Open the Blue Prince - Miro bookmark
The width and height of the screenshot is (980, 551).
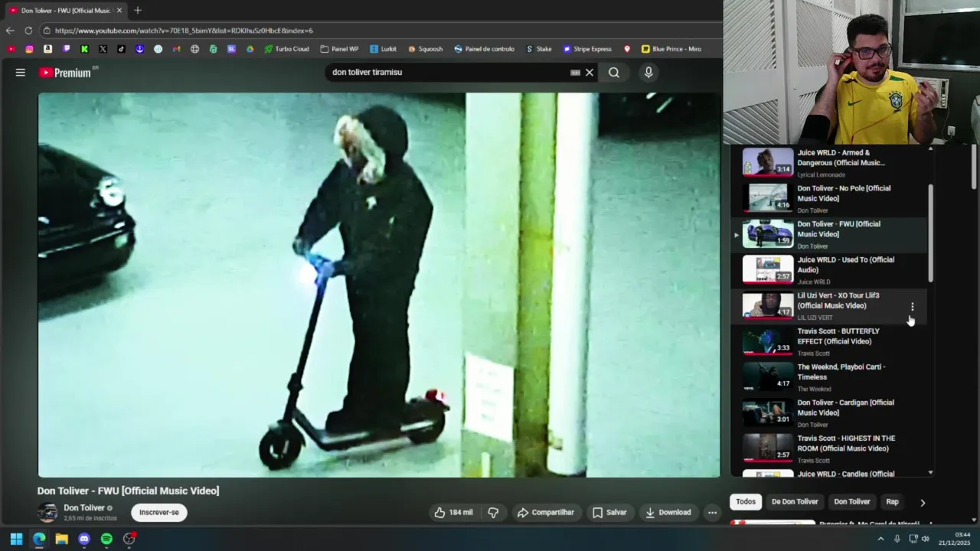coord(671,49)
